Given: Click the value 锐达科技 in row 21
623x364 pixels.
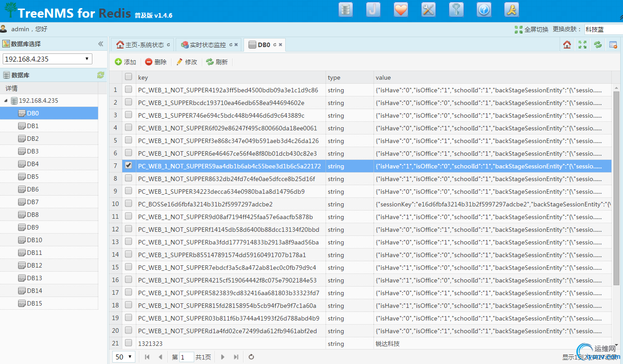Looking at the screenshot, I should tap(388, 344).
